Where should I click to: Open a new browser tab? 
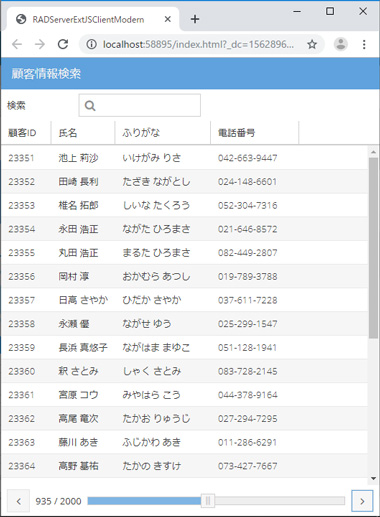195,19
